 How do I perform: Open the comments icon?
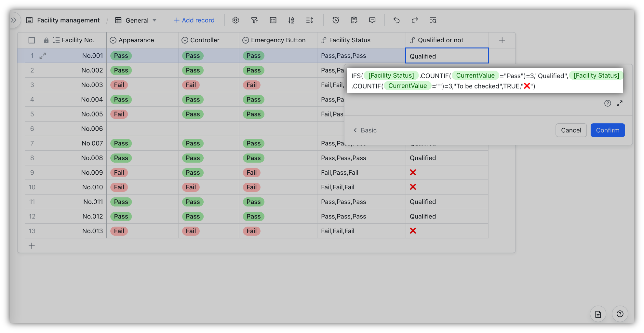coord(372,20)
